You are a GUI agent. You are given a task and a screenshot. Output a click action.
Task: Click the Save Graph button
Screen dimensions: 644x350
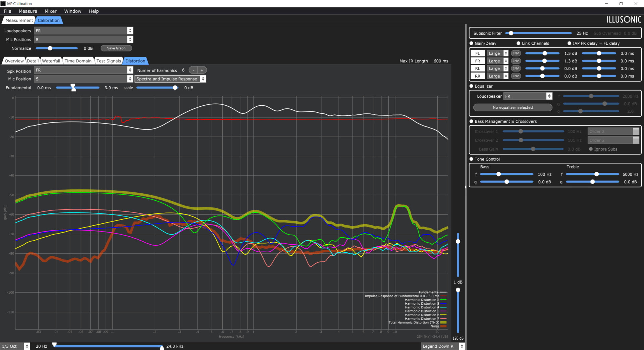click(116, 48)
